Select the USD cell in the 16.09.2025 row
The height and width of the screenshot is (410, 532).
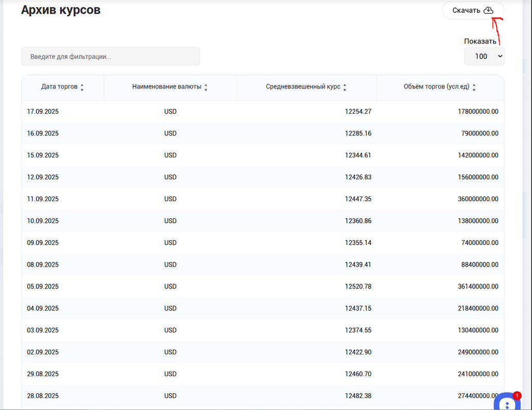(x=170, y=134)
